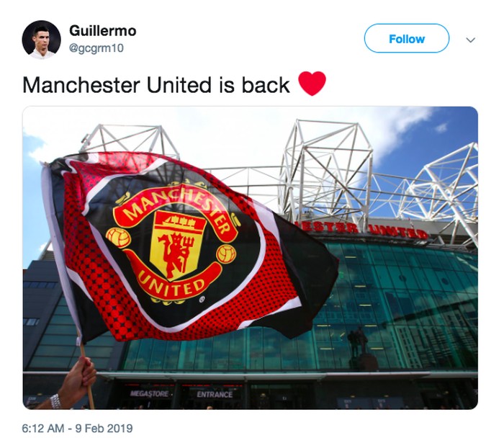504x443 pixels.
Task: Open the Guillermo display name link
Action: [103, 31]
